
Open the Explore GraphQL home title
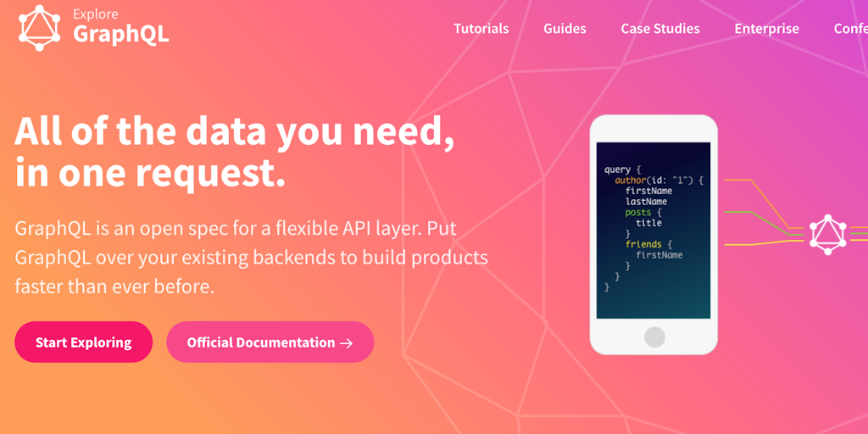(120, 27)
